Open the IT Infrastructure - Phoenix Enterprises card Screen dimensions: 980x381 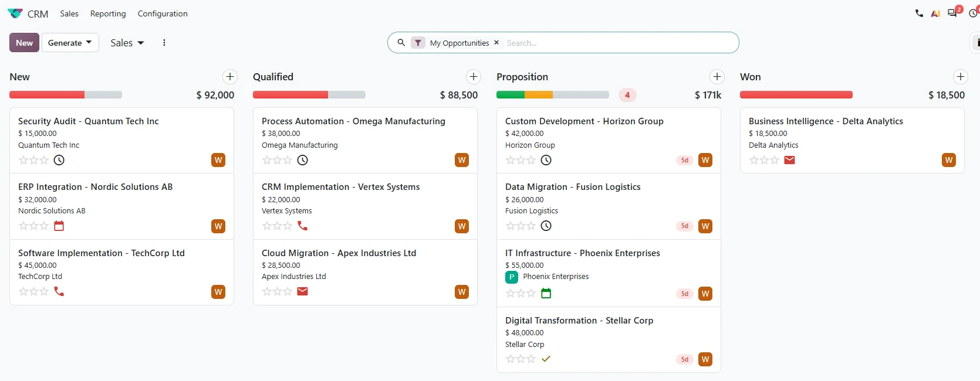609,273
